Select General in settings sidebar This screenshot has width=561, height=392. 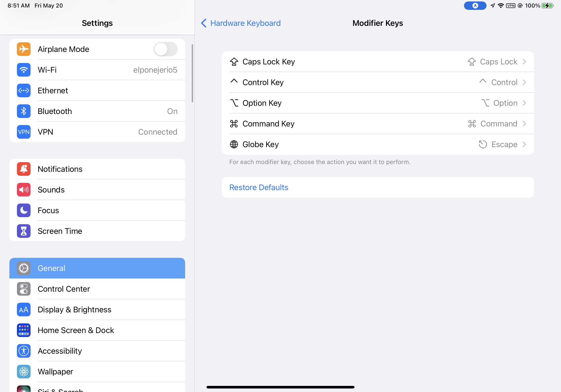click(x=97, y=268)
